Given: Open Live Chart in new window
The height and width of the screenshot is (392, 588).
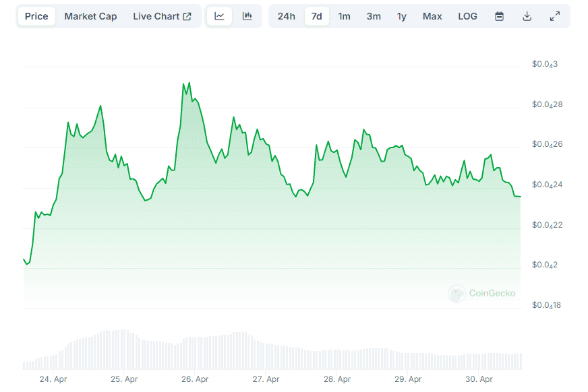Looking at the screenshot, I should tap(162, 16).
